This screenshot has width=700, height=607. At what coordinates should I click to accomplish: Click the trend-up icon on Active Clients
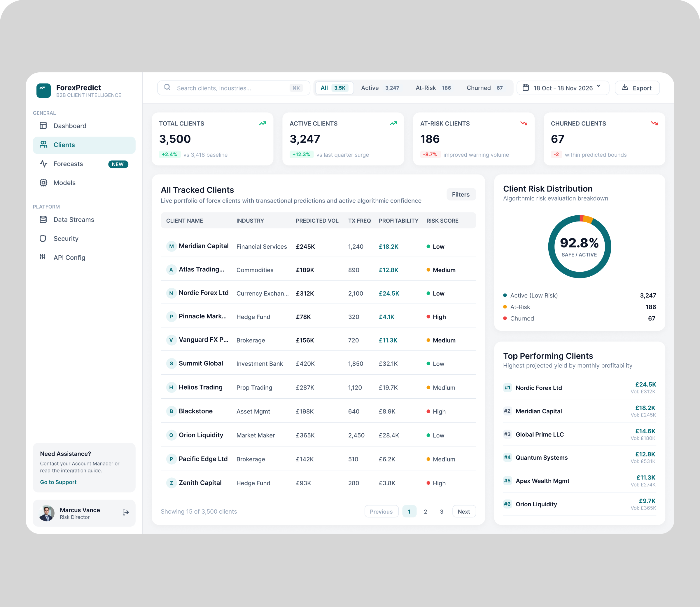coord(393,123)
